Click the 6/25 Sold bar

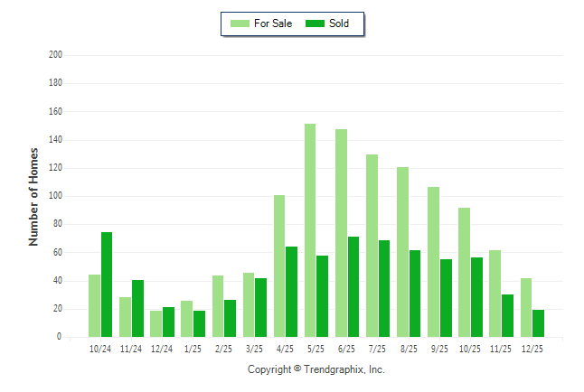tap(353, 286)
